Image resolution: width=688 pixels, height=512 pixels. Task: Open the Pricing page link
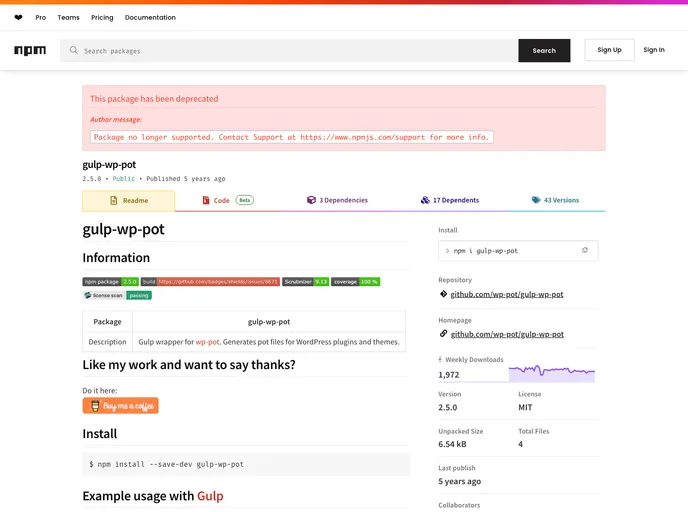point(102,18)
